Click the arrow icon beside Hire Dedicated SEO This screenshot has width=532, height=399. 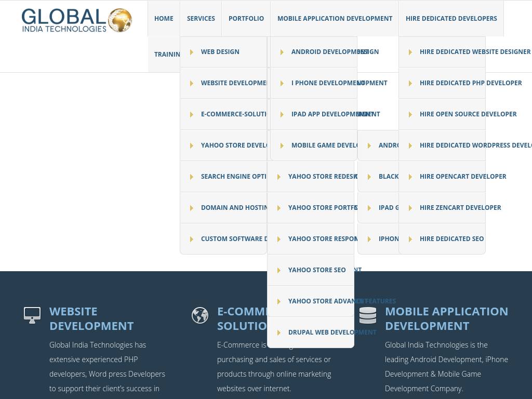[x=410, y=239]
